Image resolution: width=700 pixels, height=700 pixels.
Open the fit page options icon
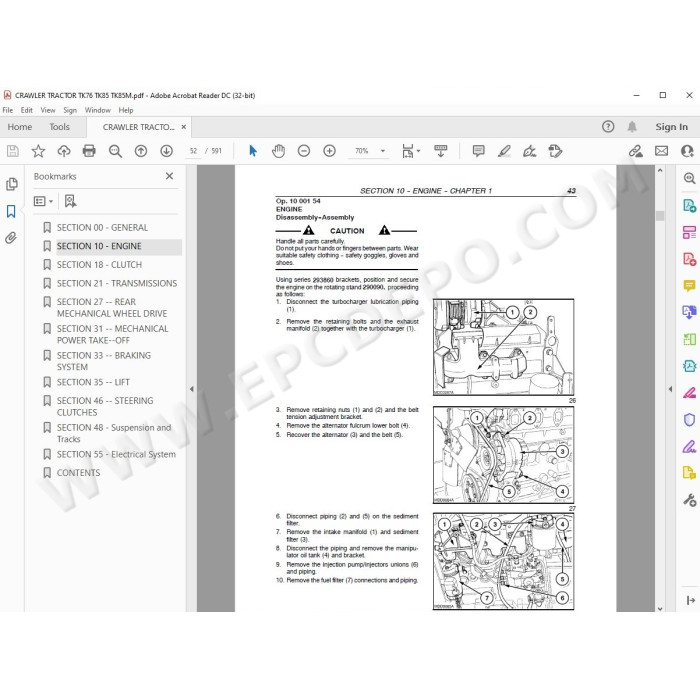coord(411,151)
